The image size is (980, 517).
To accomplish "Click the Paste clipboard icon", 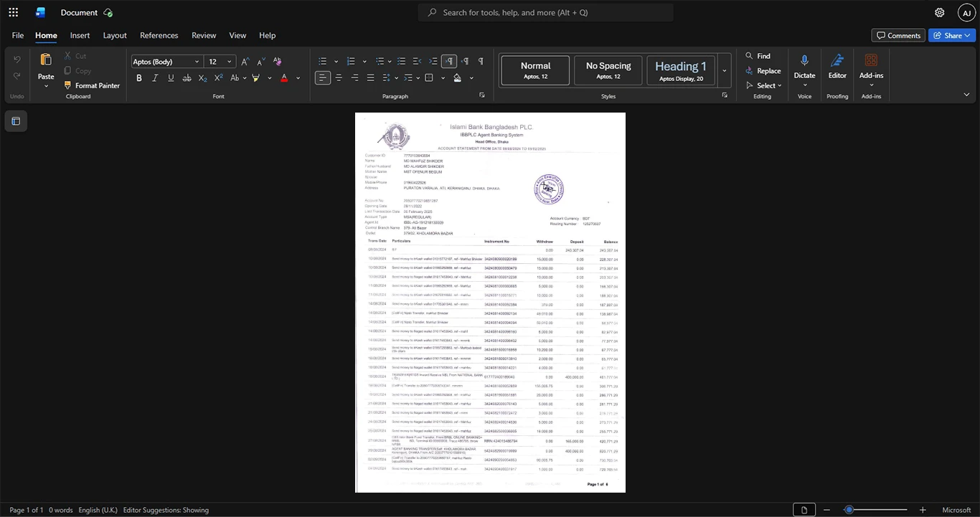I will click(x=46, y=60).
